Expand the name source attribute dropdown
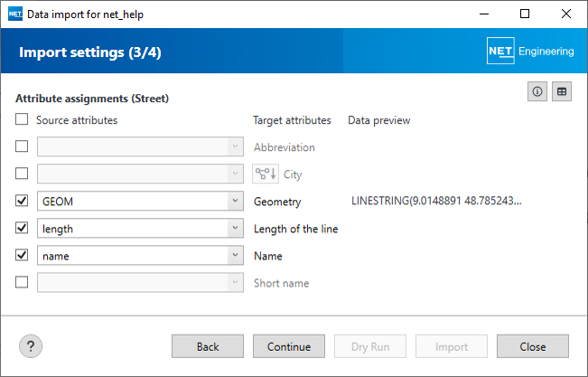The width and height of the screenshot is (588, 377). (x=234, y=256)
